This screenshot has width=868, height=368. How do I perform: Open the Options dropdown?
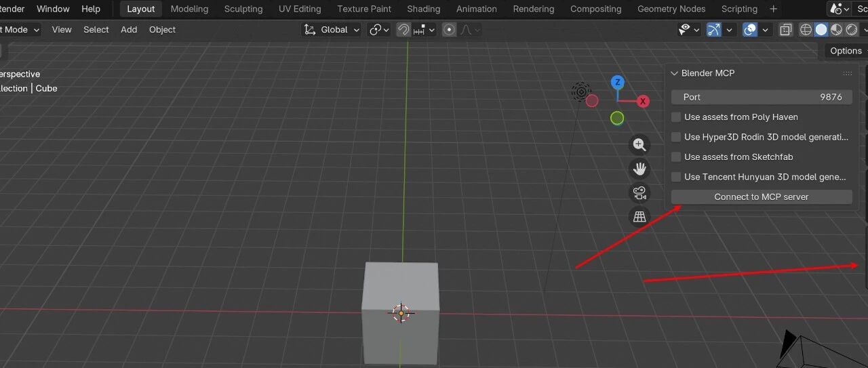[x=846, y=51]
